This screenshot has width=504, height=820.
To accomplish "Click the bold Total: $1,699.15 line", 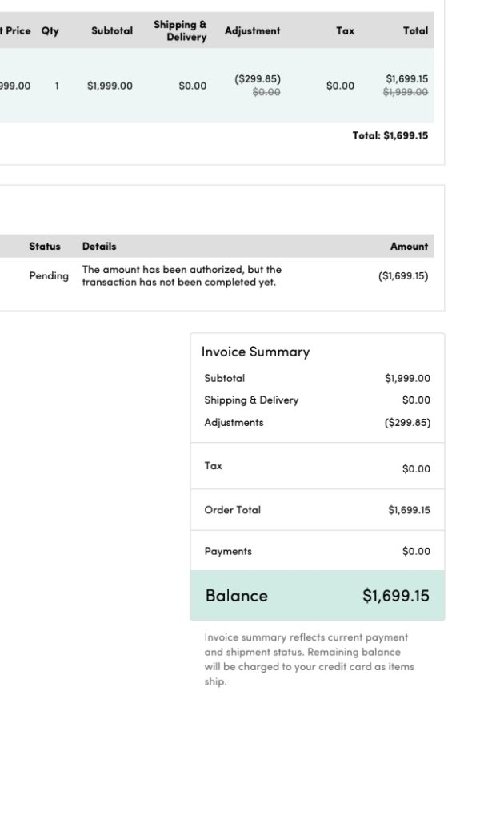I will point(390,135).
